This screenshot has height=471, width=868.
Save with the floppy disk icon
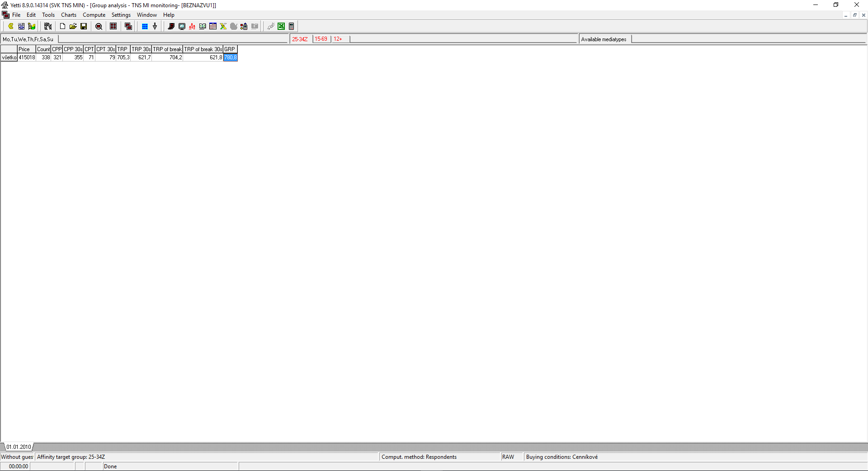84,26
